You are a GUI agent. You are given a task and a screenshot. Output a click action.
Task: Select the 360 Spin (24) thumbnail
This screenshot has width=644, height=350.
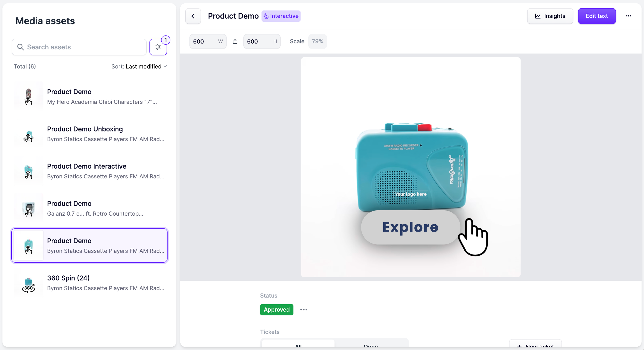(x=28, y=283)
